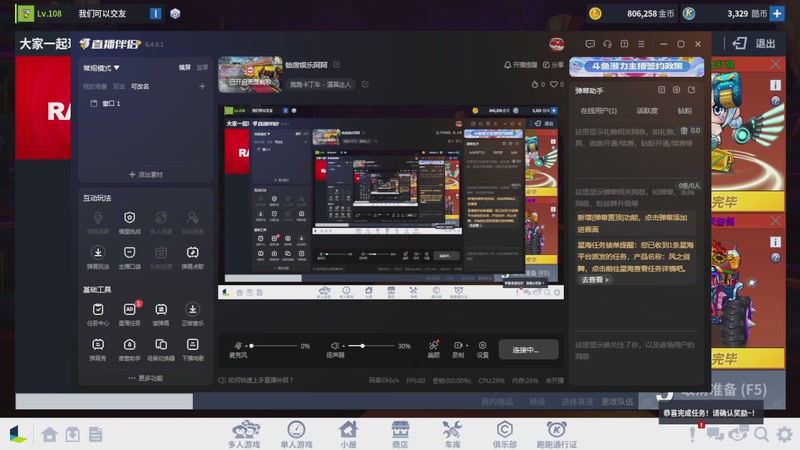Select the 我的场景 scene tab

(x=95, y=86)
